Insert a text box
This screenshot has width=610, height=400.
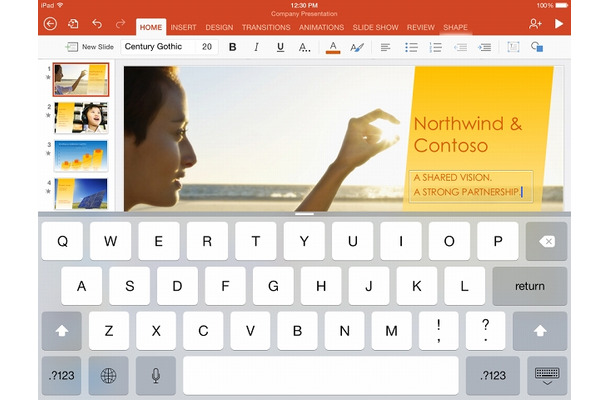coord(513,47)
